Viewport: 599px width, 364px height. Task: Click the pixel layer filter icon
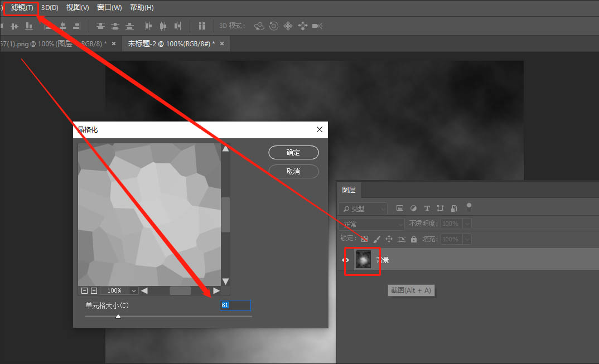coord(400,208)
